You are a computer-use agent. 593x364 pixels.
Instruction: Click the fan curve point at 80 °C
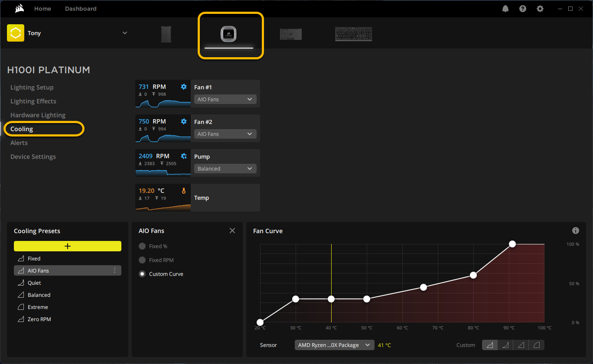click(x=473, y=275)
